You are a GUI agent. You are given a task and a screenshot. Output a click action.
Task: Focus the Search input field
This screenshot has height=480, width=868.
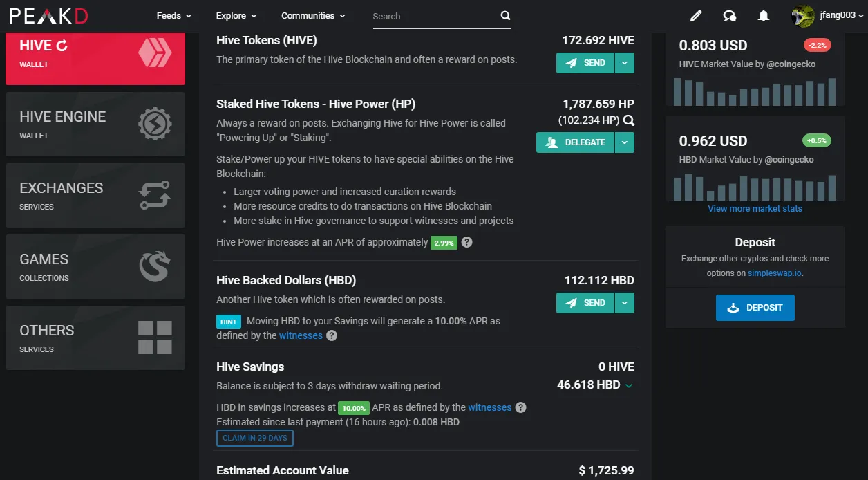(x=434, y=16)
